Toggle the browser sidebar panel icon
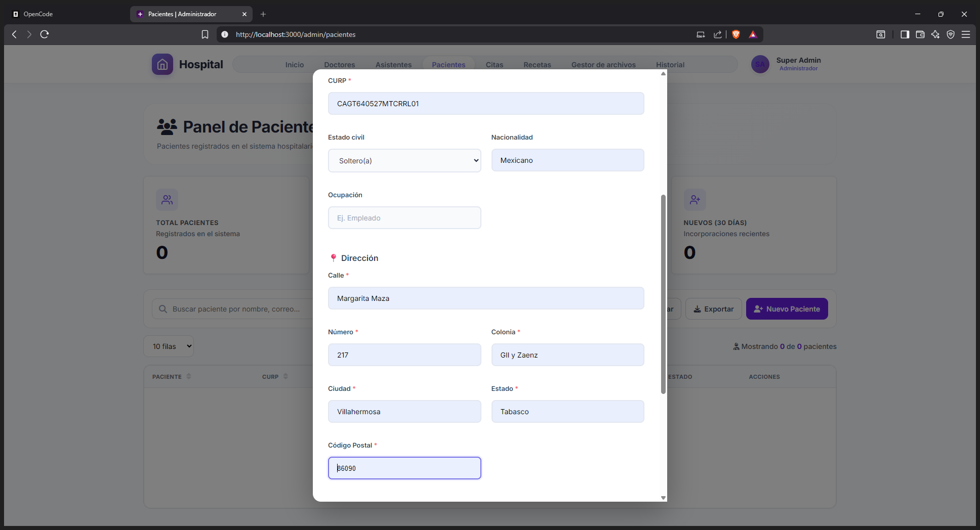 905,34
